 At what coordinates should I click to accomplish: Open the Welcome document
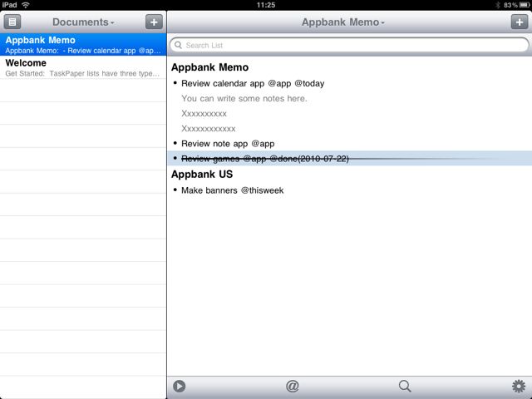point(83,67)
